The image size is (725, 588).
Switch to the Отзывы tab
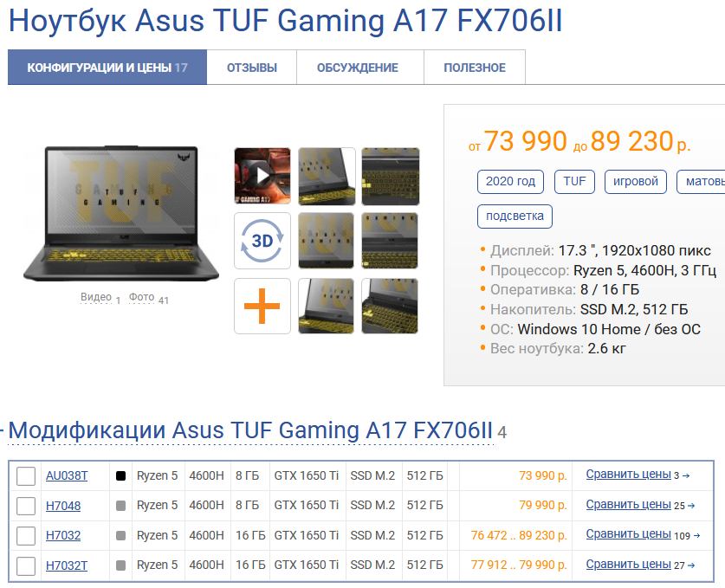click(x=251, y=68)
